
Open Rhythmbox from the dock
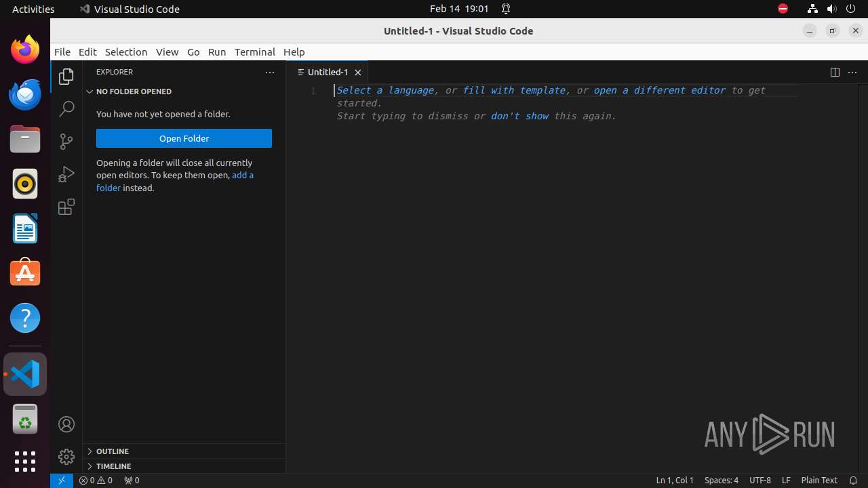click(25, 184)
